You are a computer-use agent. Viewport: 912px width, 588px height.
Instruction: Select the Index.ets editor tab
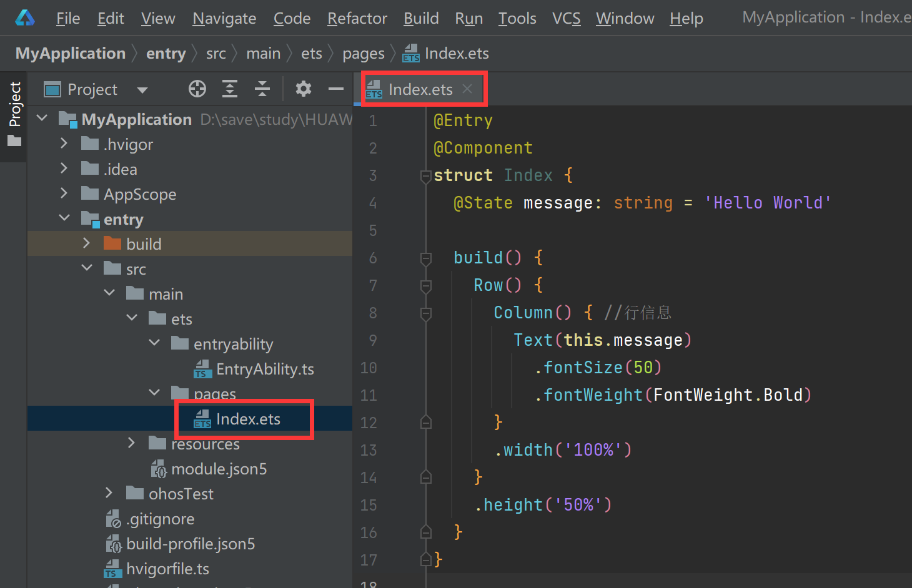tap(420, 89)
